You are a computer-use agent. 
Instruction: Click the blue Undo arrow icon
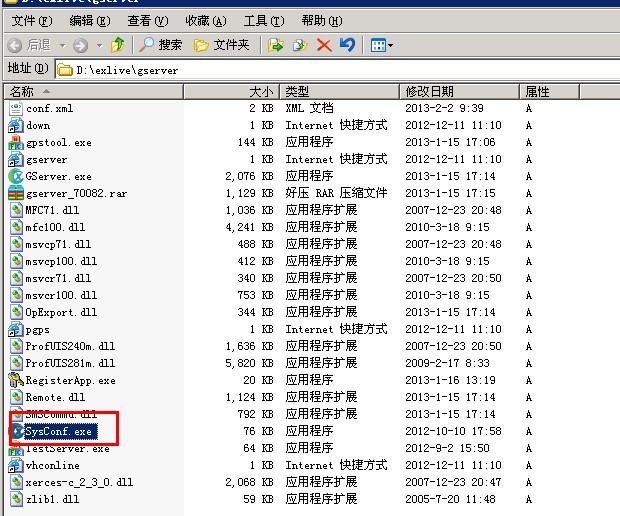point(347,45)
